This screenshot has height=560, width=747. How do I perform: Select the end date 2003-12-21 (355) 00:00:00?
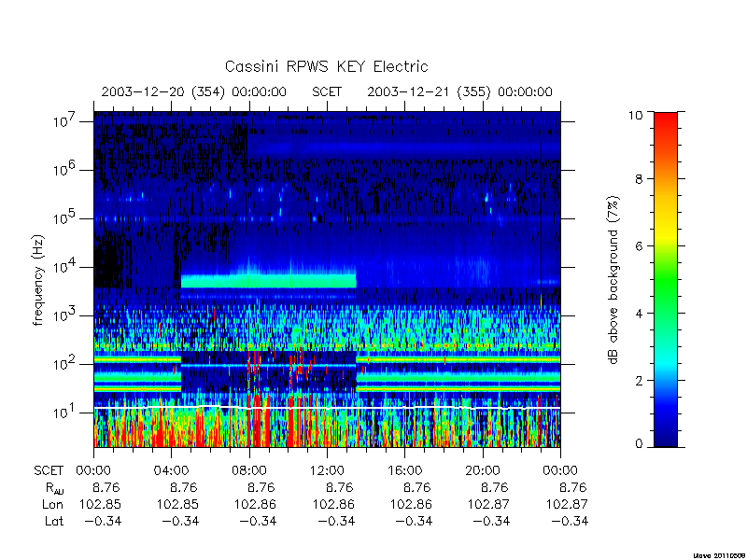(x=459, y=91)
